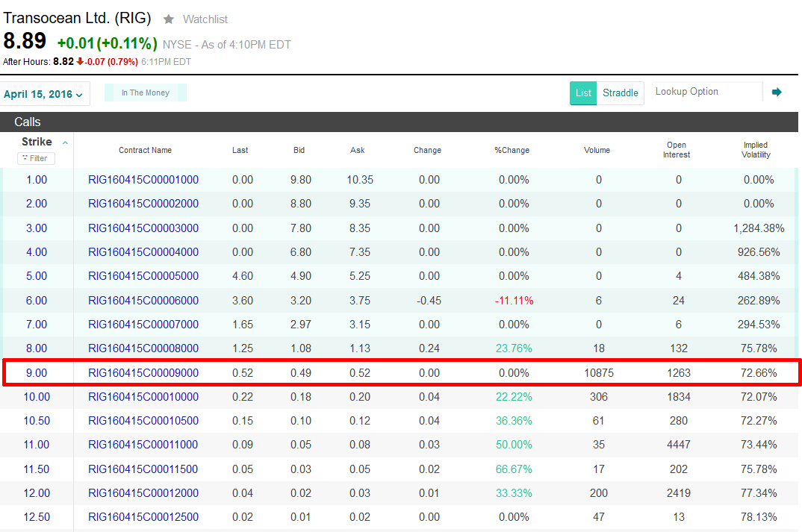The width and height of the screenshot is (802, 532).
Task: Add RIG to watchlist using star icon
Action: pyautogui.click(x=168, y=19)
